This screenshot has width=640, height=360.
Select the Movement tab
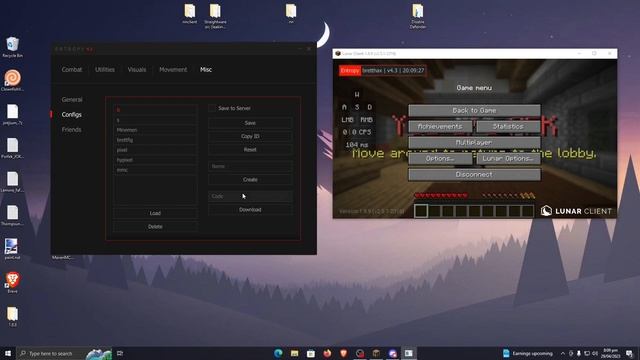pos(173,70)
